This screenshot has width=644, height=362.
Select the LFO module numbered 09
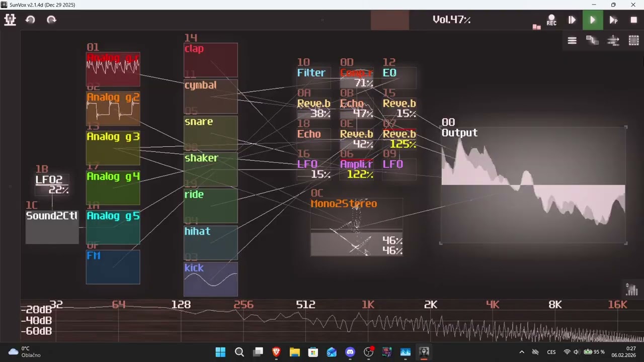click(x=399, y=169)
